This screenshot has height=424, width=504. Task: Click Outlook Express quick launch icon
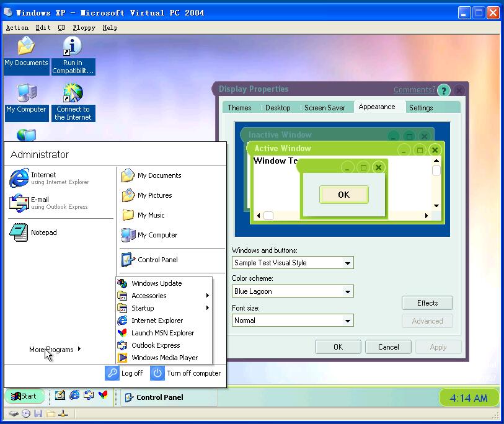(89, 395)
